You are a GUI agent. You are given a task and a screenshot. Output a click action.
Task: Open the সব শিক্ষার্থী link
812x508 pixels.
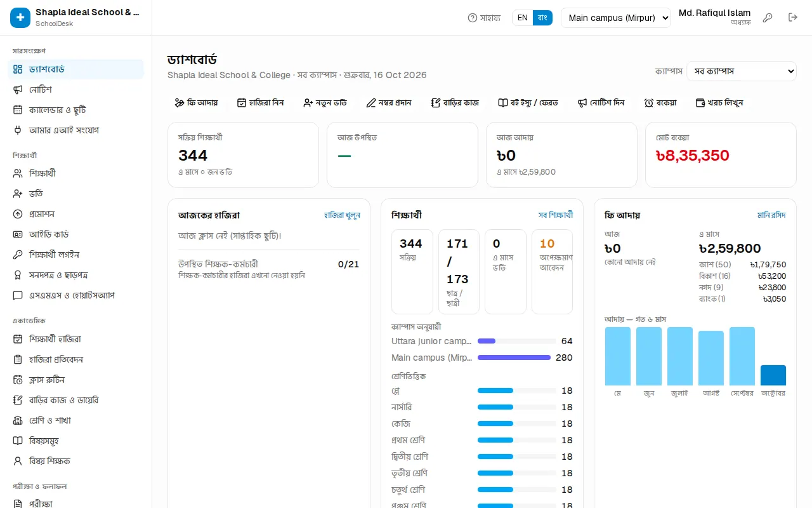[556, 215]
